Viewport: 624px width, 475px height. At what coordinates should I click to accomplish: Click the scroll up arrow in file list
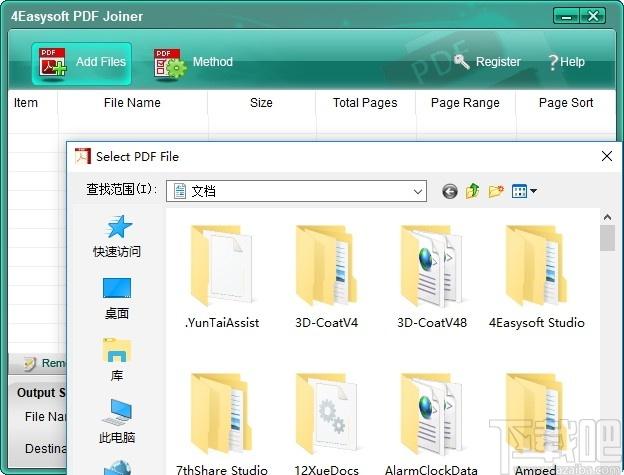607,217
